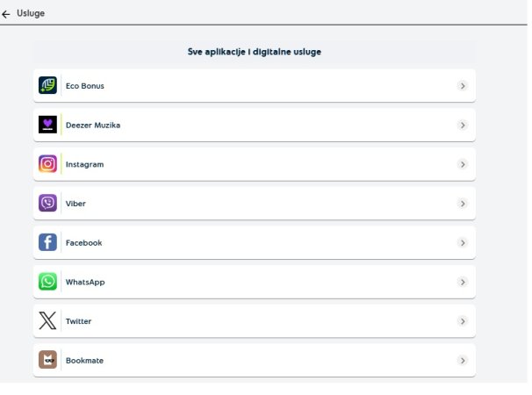The width and height of the screenshot is (532, 395).
Task: Expand WhatsApp using its right chevron
Action: 462,282
